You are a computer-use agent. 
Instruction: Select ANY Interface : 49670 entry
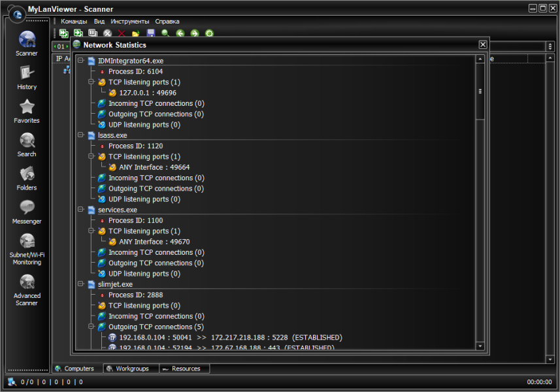[154, 242]
